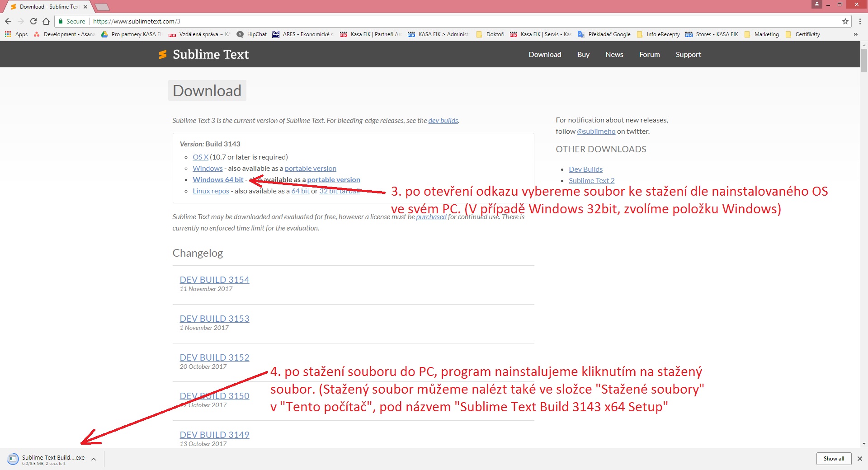This screenshot has width=868, height=470.
Task: Open the Linux repos link
Action: click(x=211, y=191)
